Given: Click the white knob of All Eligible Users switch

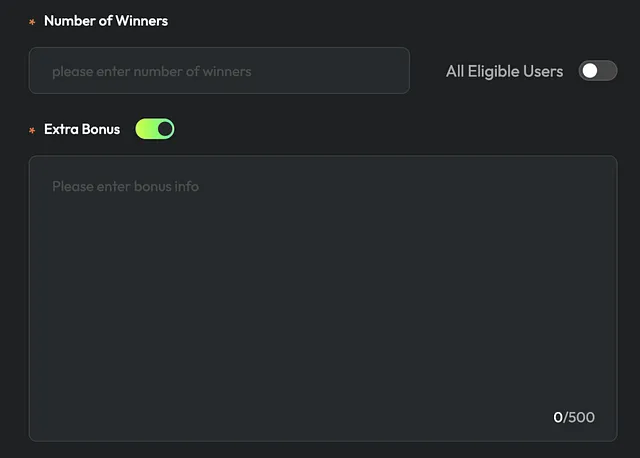Looking at the screenshot, I should coord(590,71).
